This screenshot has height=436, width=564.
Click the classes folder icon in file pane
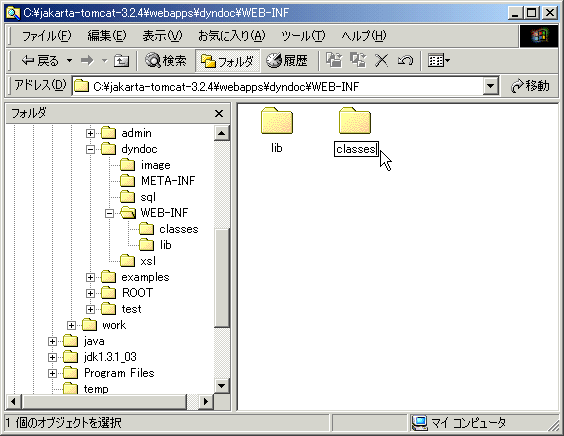[355, 121]
